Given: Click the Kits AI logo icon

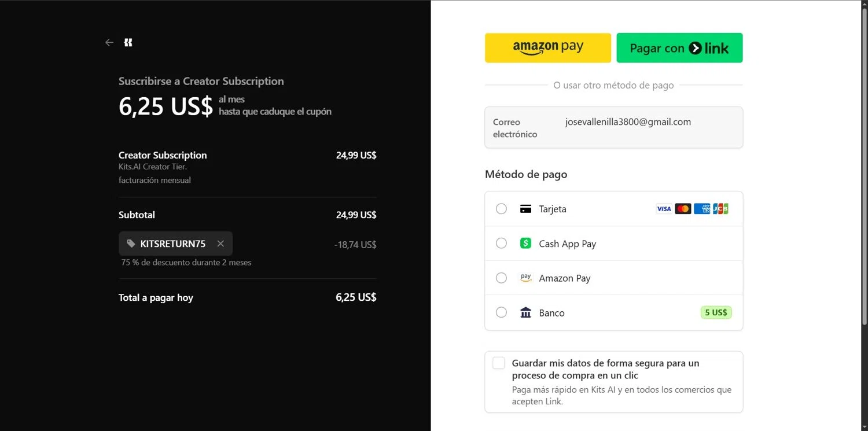Looking at the screenshot, I should (x=128, y=42).
